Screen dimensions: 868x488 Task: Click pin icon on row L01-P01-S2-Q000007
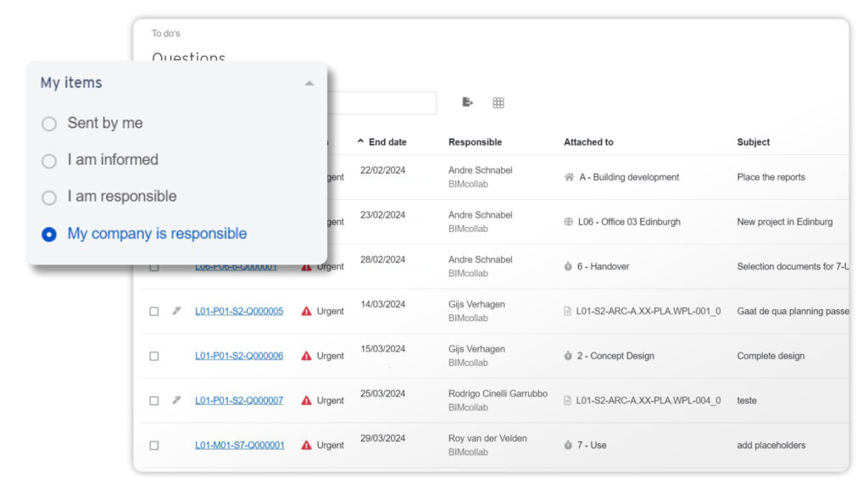coord(176,400)
